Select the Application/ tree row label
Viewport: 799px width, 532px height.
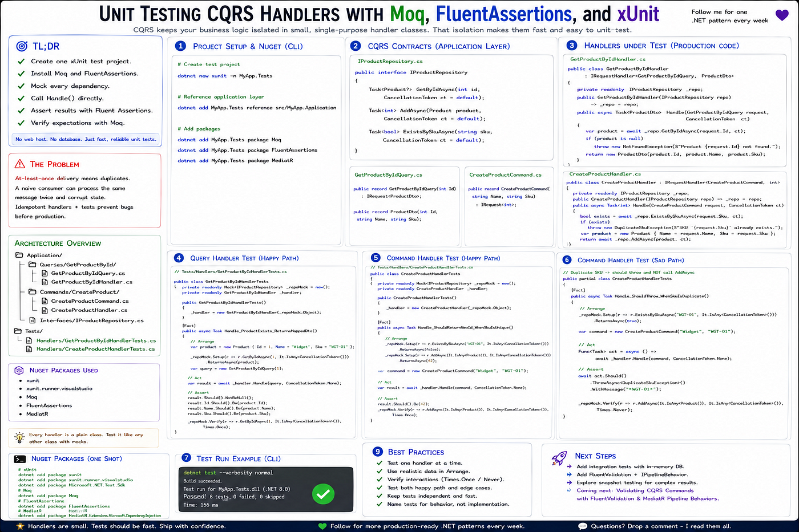[45, 255]
